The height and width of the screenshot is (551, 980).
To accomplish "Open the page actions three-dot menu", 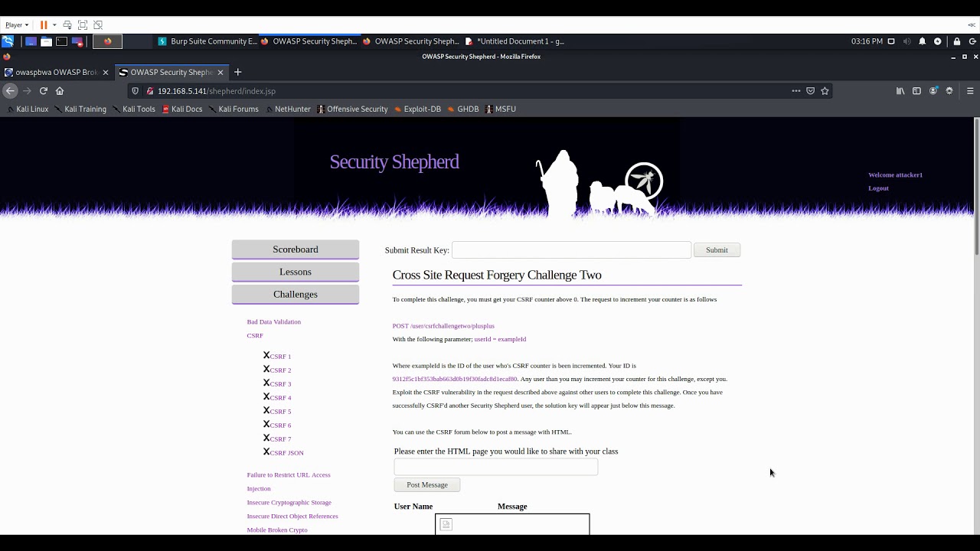I will tap(796, 90).
